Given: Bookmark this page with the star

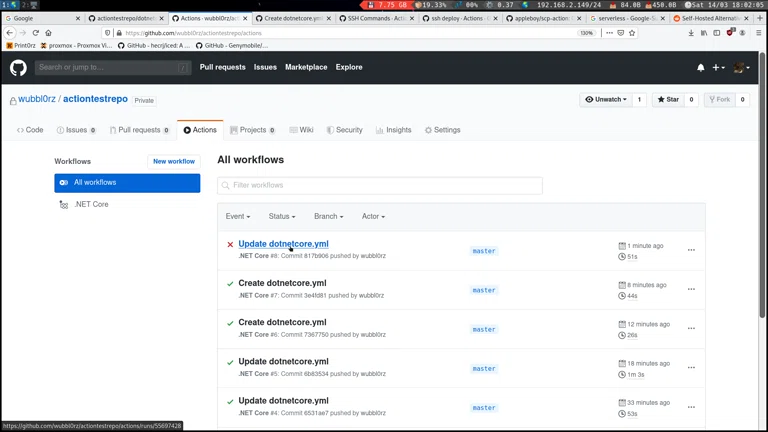Looking at the screenshot, I should [632, 33].
